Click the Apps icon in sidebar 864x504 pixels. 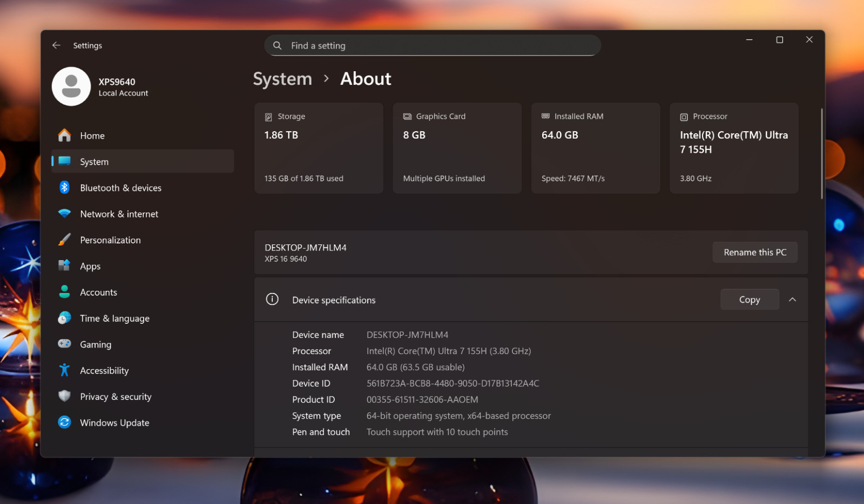coord(65,265)
